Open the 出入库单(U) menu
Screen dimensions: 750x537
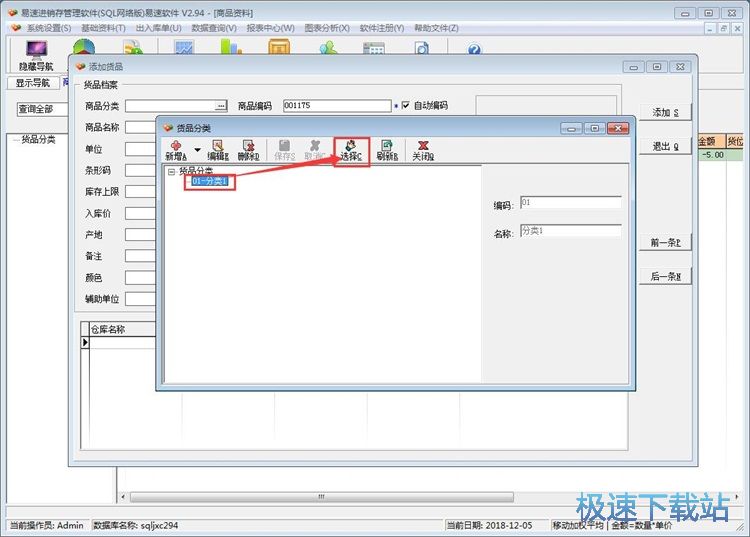(x=158, y=28)
